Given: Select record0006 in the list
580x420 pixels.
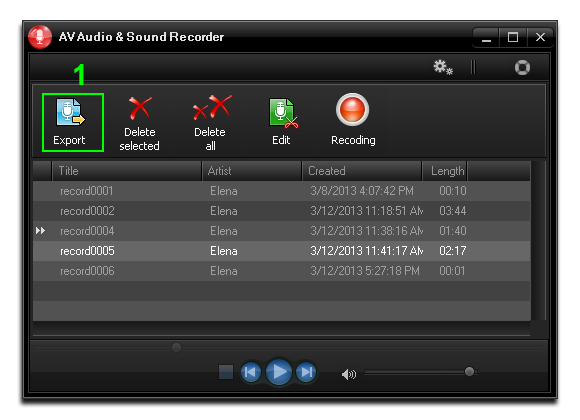Looking at the screenshot, I should click(x=282, y=271).
